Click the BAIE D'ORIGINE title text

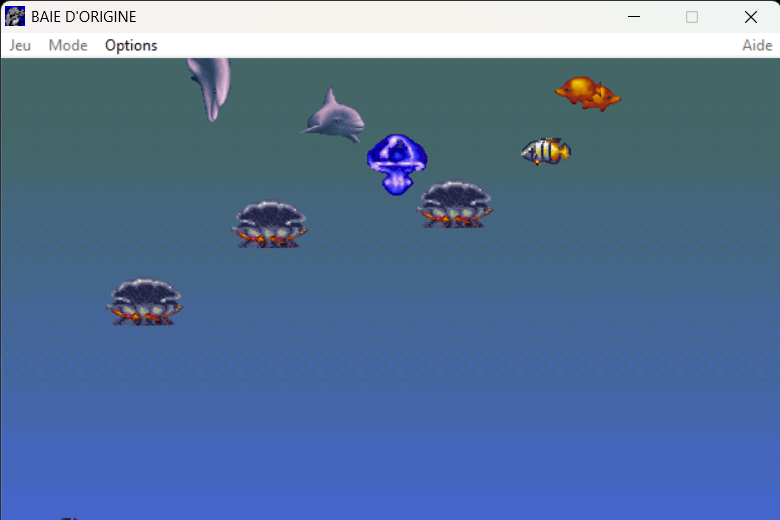[84, 17]
